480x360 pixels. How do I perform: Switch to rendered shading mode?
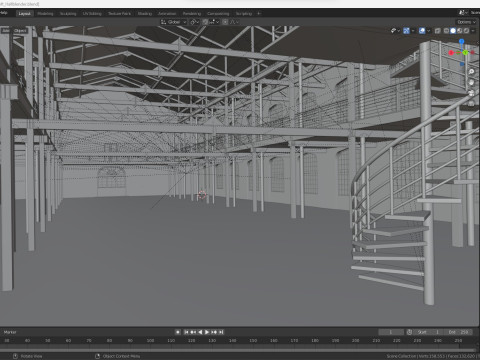(x=466, y=31)
